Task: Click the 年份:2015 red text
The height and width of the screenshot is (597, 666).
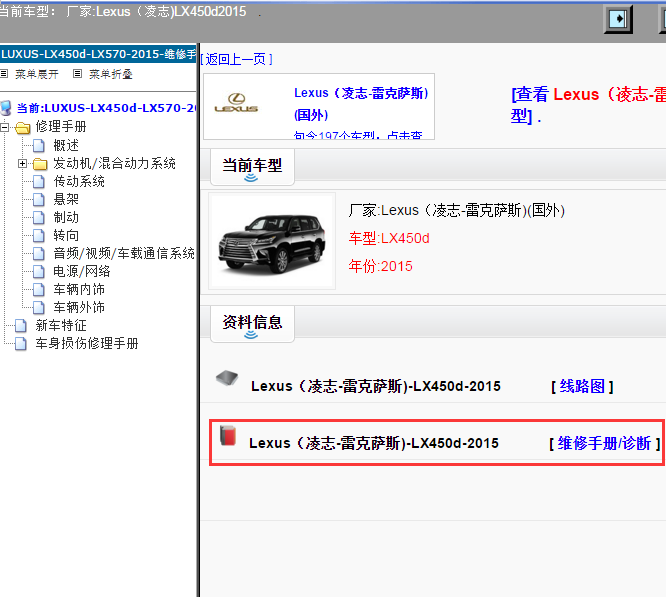Action: 381,266
